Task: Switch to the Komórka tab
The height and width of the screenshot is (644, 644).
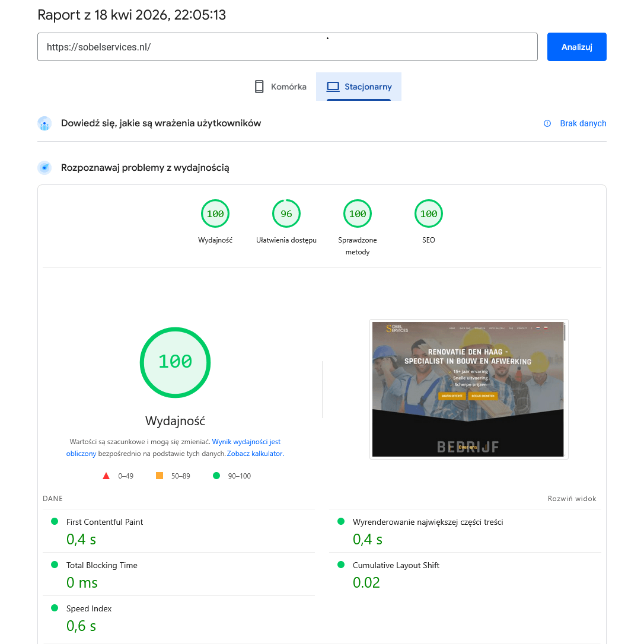Action: (x=280, y=87)
